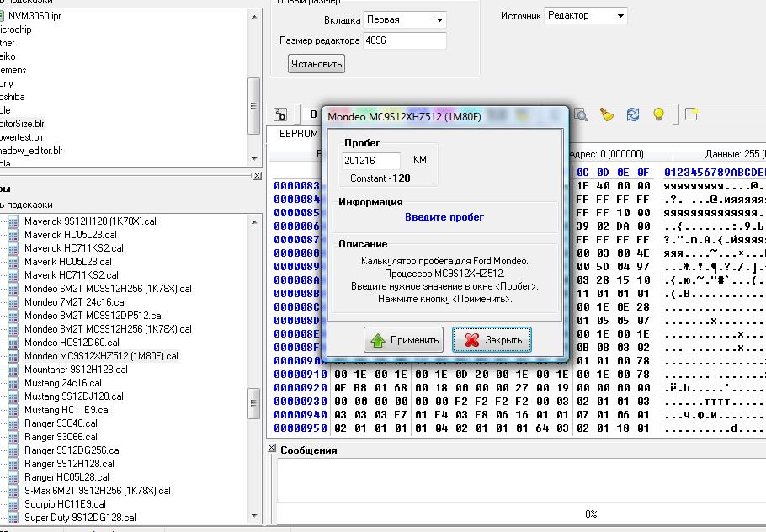Click the file icon of Maverik HC711KS2.cal
The height and width of the screenshot is (532, 766).
coord(13,275)
